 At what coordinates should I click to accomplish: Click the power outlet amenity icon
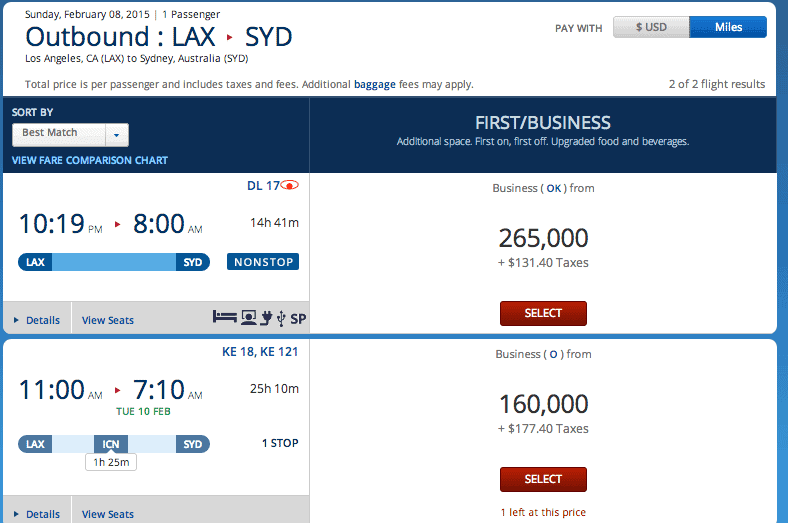266,318
